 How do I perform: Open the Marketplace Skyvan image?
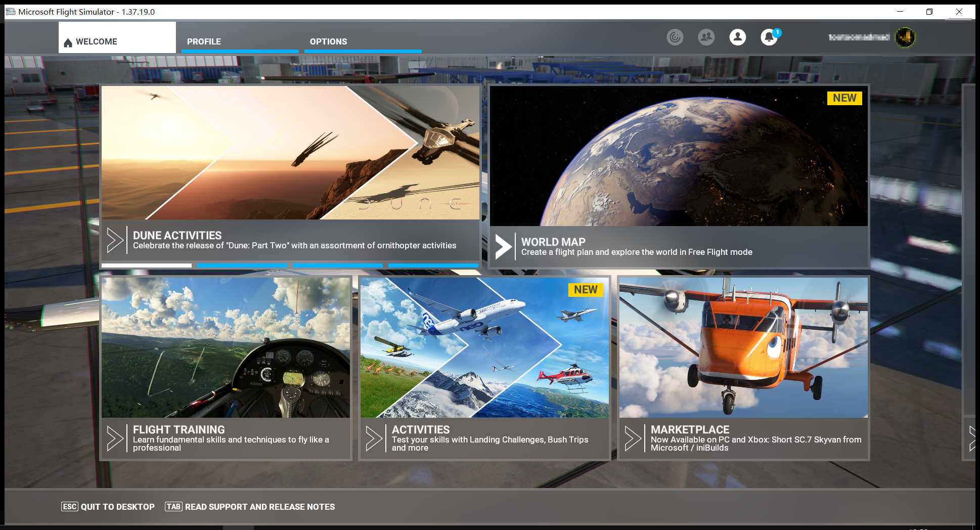tap(743, 347)
